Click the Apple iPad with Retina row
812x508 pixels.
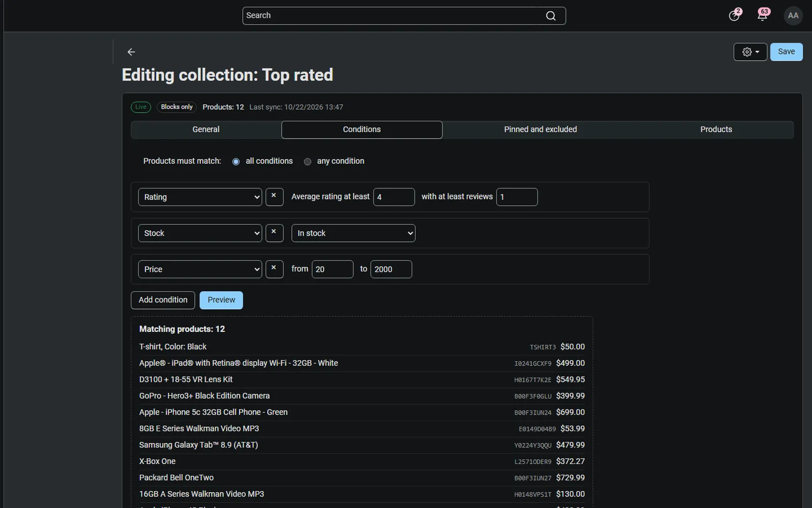click(362, 363)
